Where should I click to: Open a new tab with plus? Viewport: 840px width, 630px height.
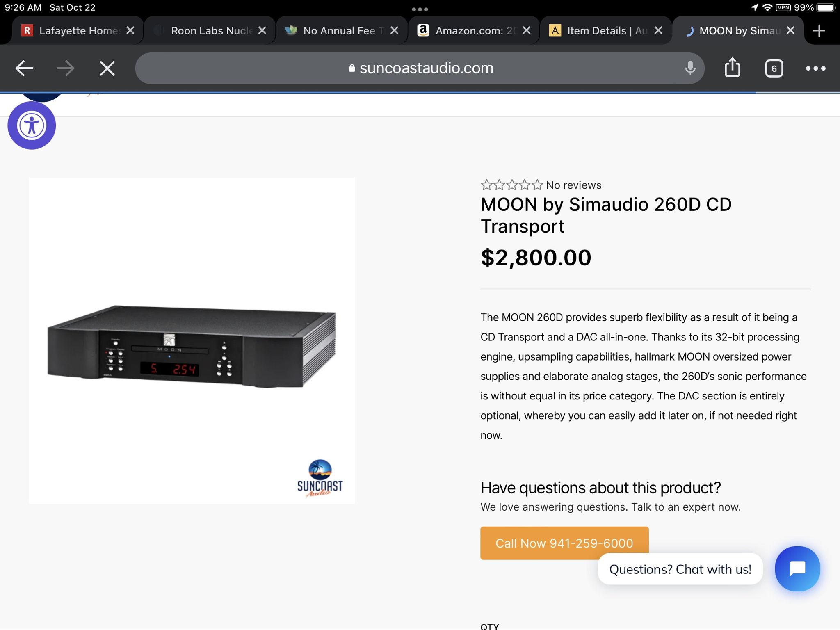pyautogui.click(x=819, y=31)
